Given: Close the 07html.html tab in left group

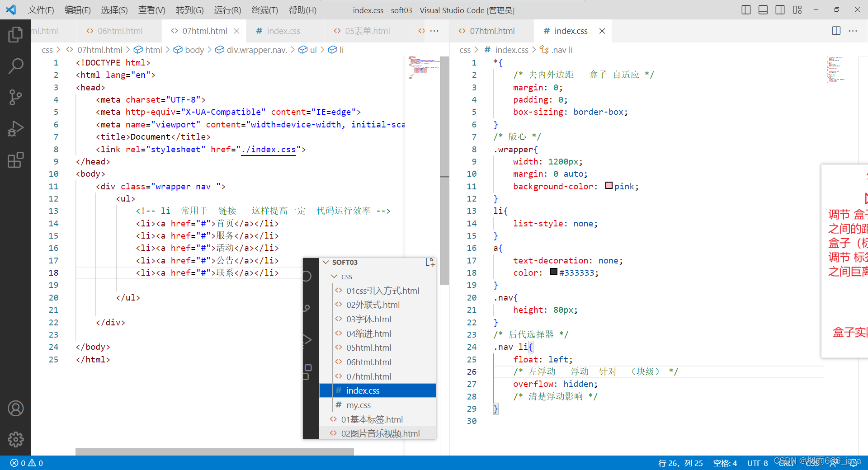Looking at the screenshot, I should pos(236,31).
